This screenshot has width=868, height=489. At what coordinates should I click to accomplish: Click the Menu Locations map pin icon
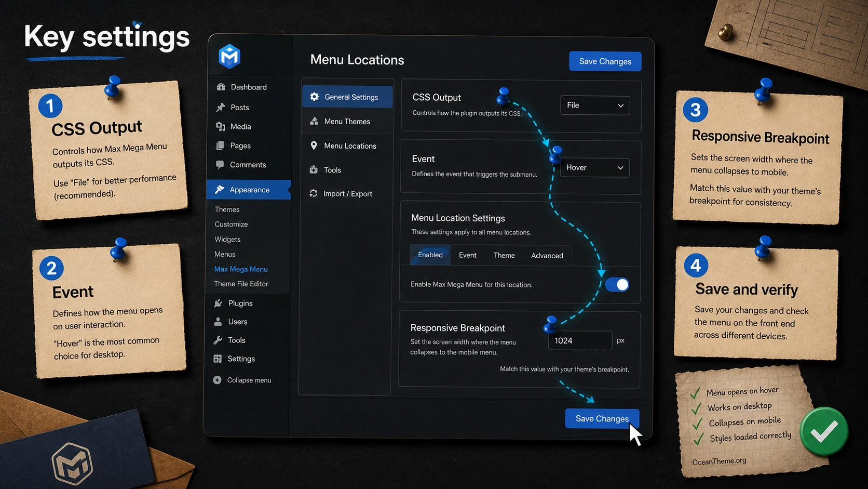coord(314,146)
